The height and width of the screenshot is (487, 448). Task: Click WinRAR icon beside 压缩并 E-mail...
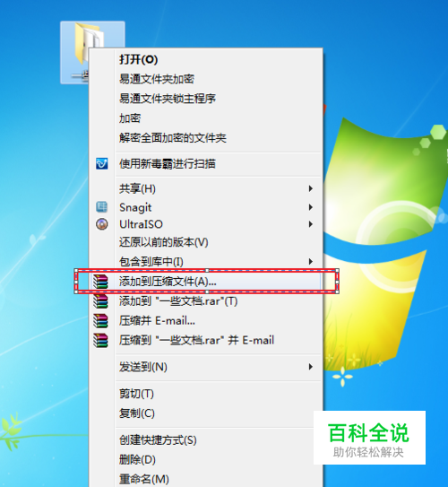tap(101, 321)
